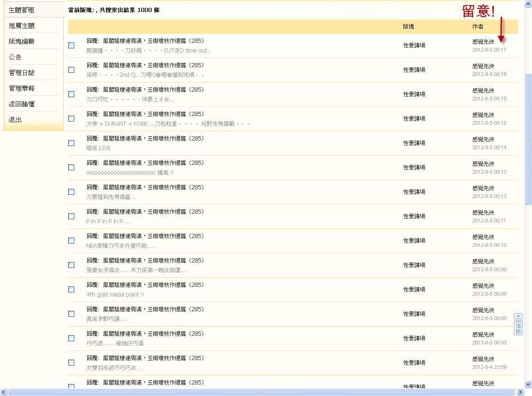Click the up arrow on the vertical scrollbar
This screenshot has width=532, height=396.
pos(527,4)
